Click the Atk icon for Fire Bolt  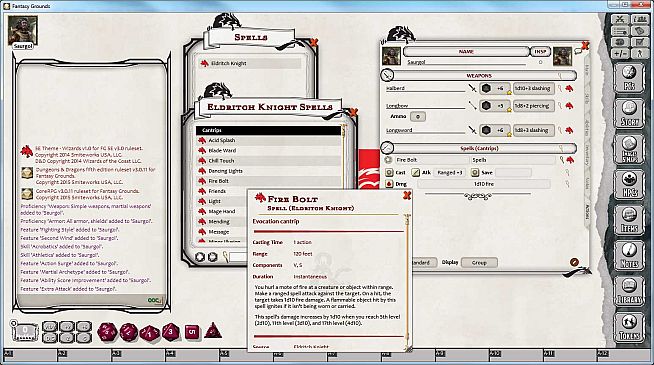(x=415, y=172)
